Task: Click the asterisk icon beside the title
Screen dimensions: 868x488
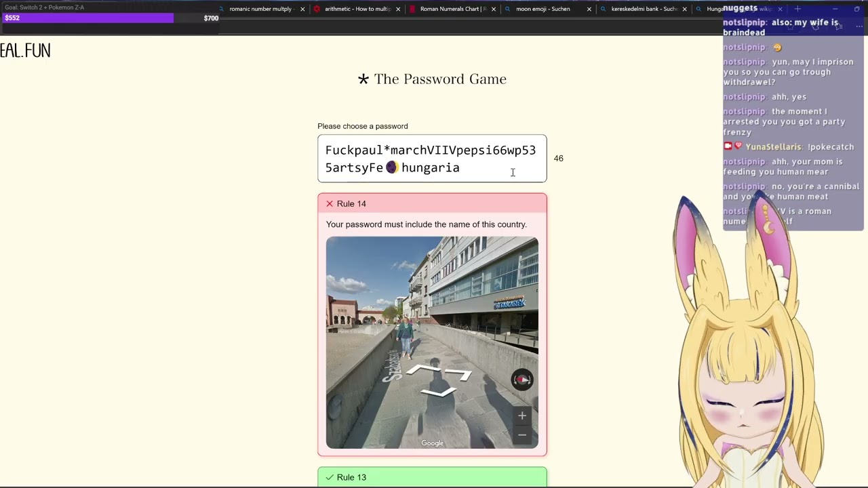Action: pyautogui.click(x=363, y=79)
